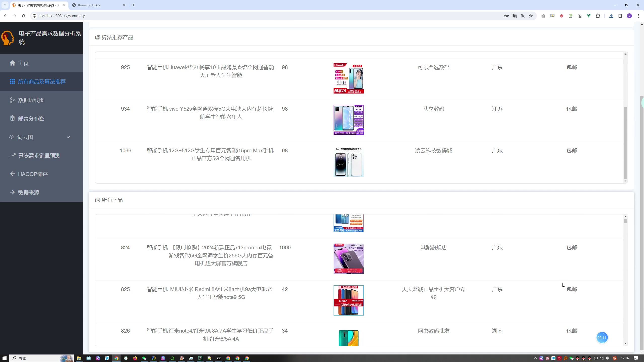Click the left arrow icon beside HAOOP储存

tap(12, 174)
